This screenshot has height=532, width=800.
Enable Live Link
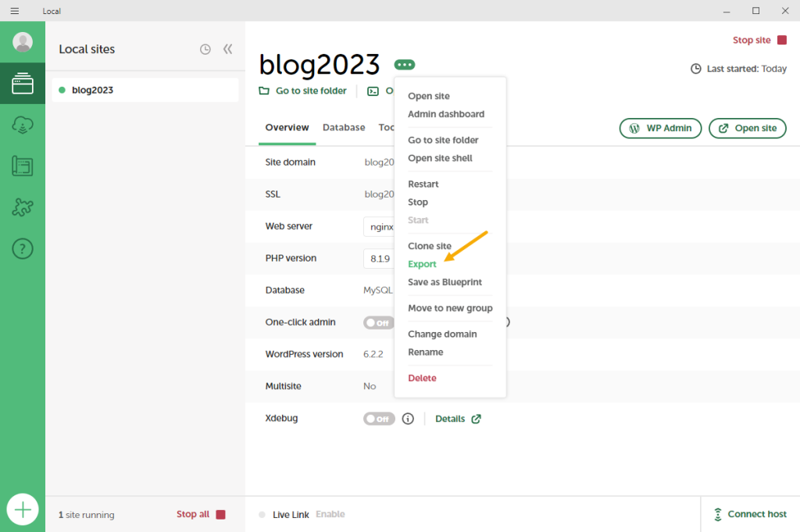pyautogui.click(x=330, y=514)
